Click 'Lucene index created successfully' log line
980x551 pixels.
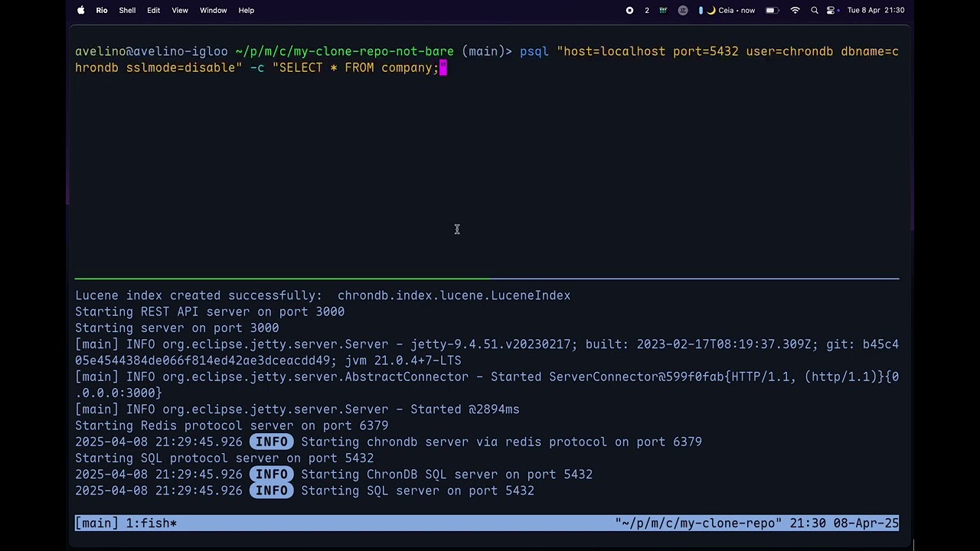pos(322,295)
